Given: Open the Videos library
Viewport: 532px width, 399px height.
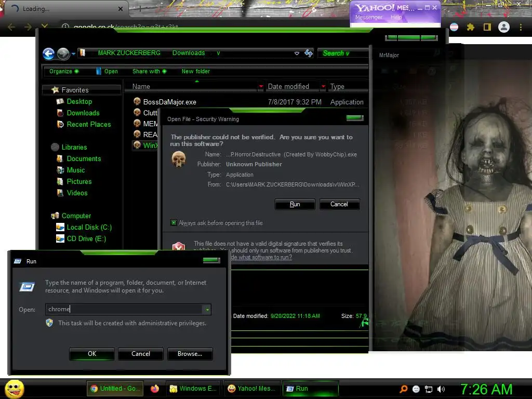Looking at the screenshot, I should click(77, 193).
